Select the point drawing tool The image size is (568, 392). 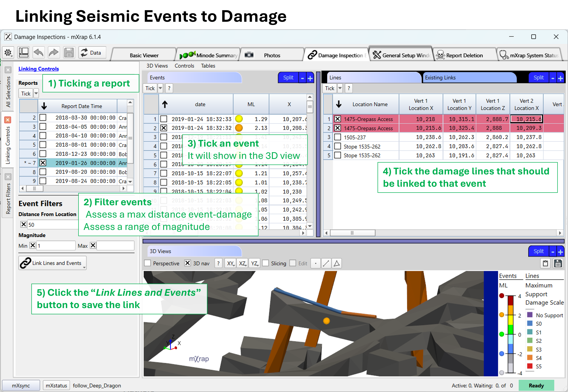[316, 263]
